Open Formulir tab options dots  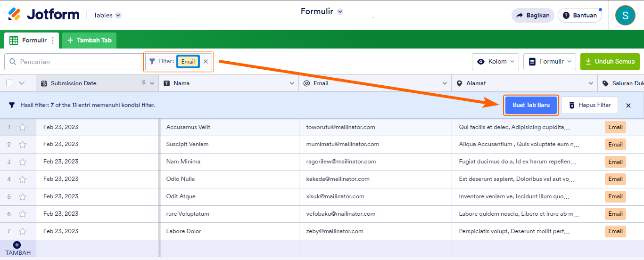(x=52, y=41)
